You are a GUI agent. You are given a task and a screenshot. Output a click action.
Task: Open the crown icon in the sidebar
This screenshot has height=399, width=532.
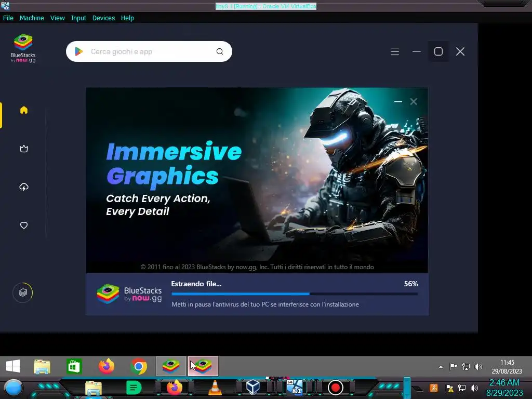coord(24,149)
